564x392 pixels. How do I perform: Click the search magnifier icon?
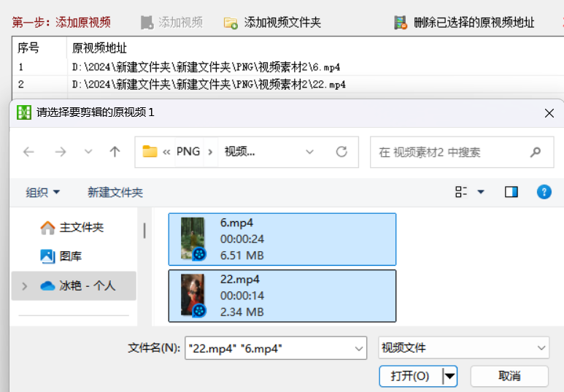tap(536, 153)
